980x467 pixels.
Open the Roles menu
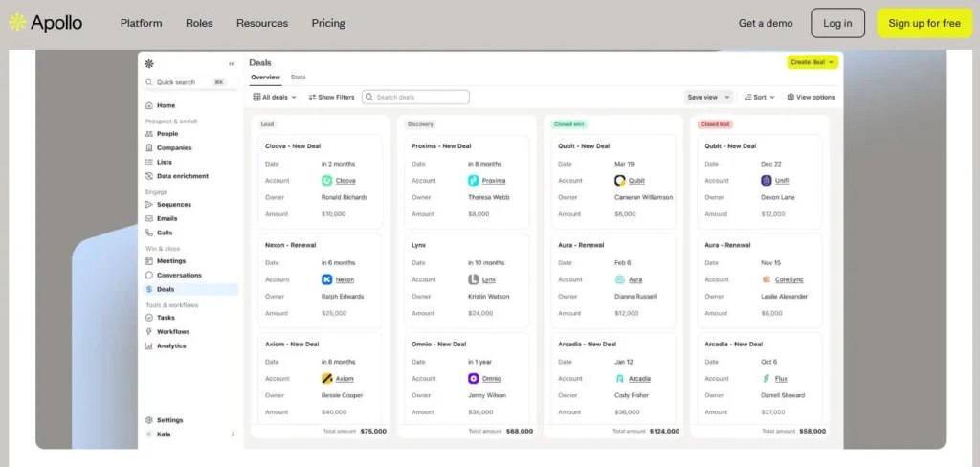pyautogui.click(x=199, y=23)
